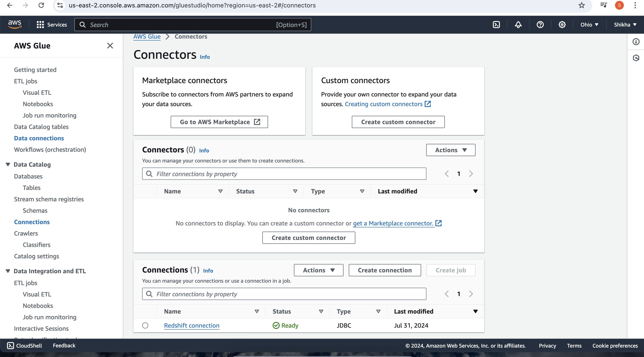Select the Redshift connection radio button
The height and width of the screenshot is (357, 644).
click(x=145, y=325)
